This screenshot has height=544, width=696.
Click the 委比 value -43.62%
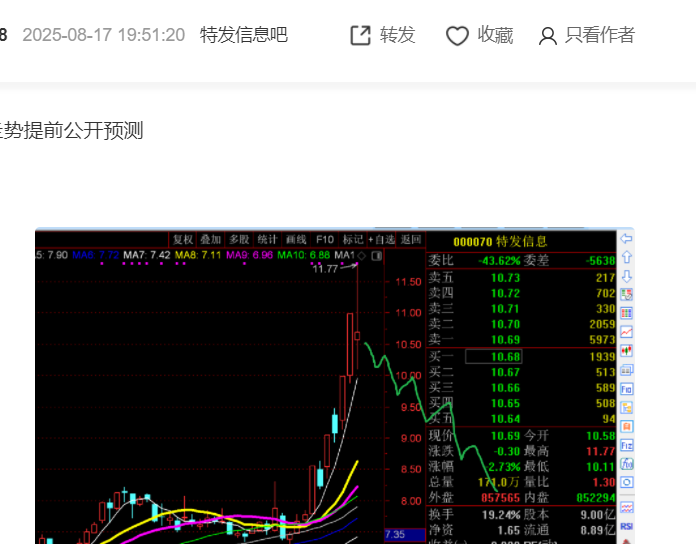click(499, 260)
